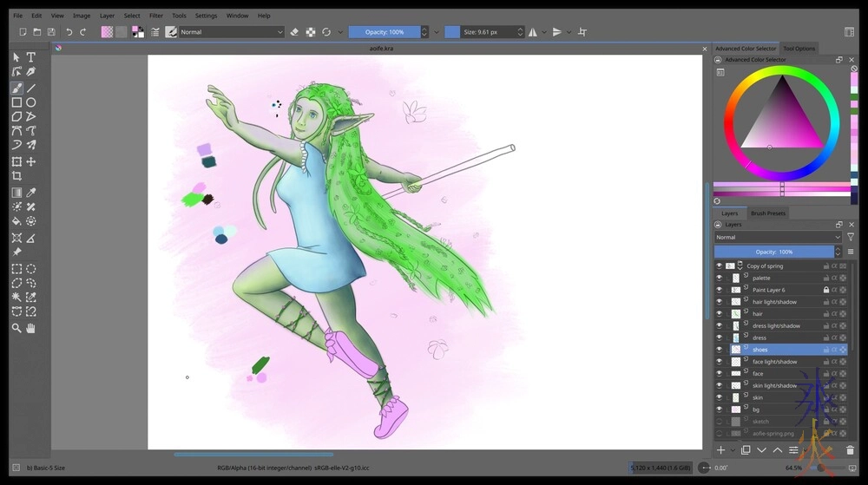Open the brush blending mode dropdown

tap(231, 32)
